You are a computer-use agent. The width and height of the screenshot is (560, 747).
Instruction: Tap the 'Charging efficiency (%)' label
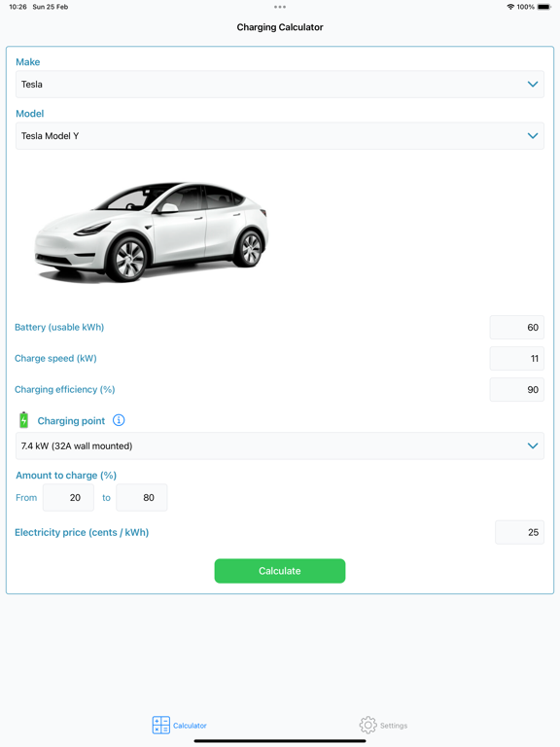[65, 390]
